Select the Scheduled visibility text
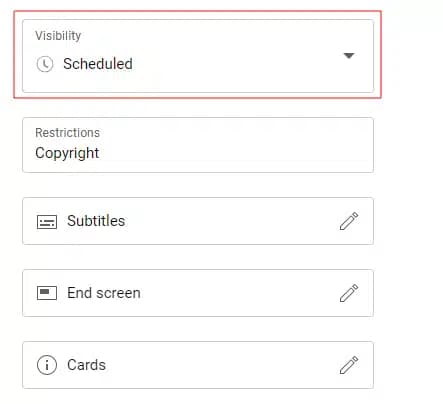This screenshot has height=404, width=443. pyautogui.click(x=98, y=64)
